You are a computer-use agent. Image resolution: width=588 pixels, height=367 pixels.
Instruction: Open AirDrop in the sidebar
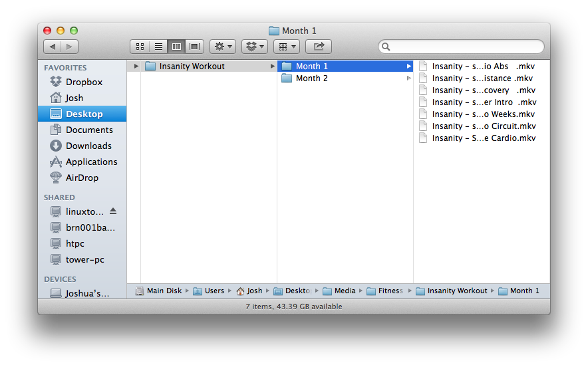tap(82, 178)
